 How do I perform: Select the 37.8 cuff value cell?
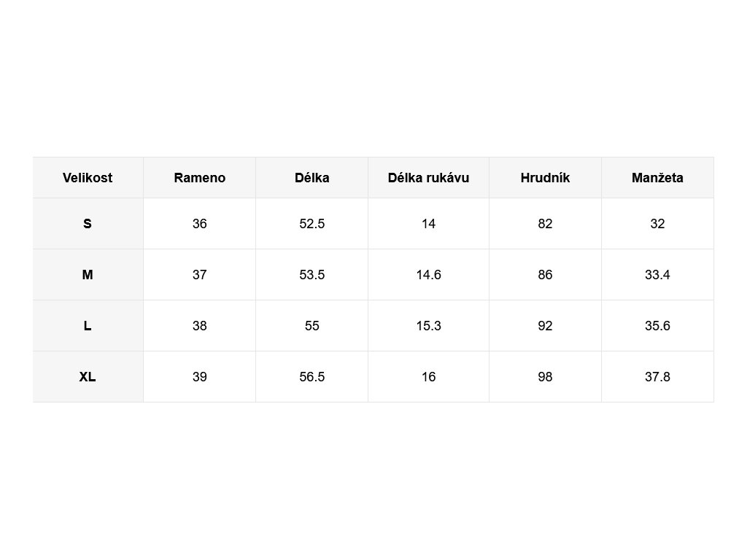coord(657,377)
